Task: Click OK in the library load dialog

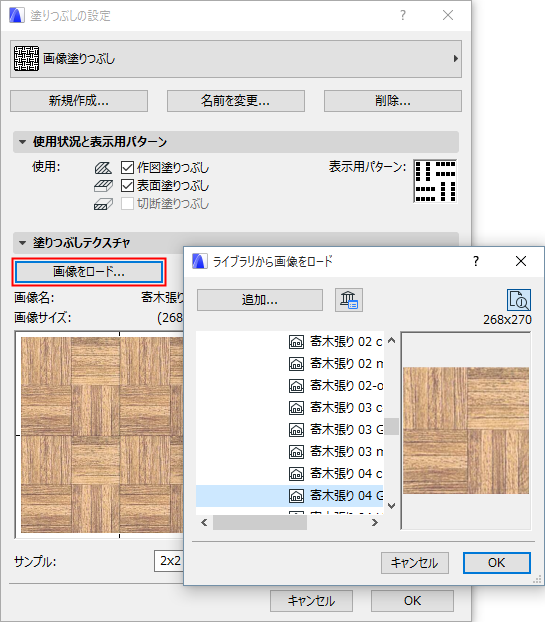Action: (497, 563)
